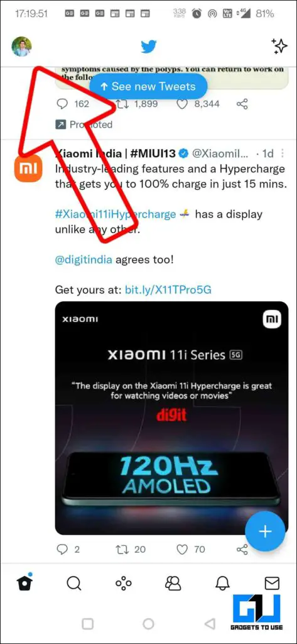This screenshot has width=297, height=644.
Task: Open Xiaomi tweet three-dot options menu
Action: coord(282,153)
